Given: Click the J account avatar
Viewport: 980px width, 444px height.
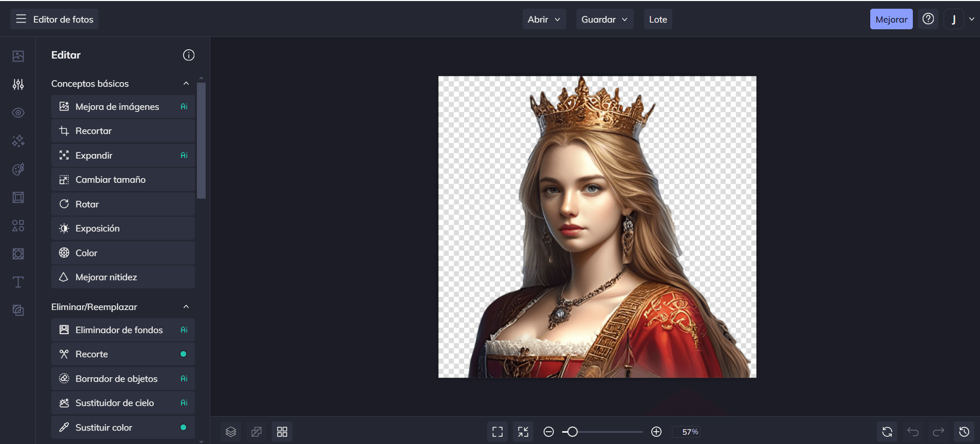Looking at the screenshot, I should point(954,19).
